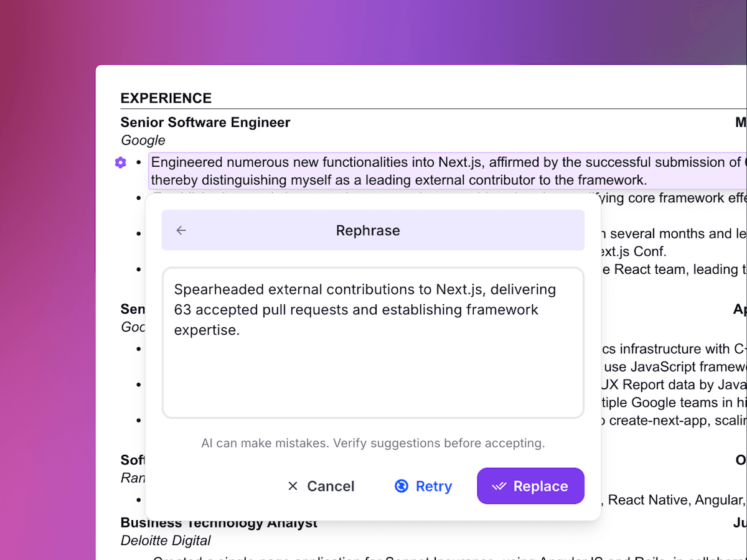The image size is (747, 560).
Task: Click the purple gear icon beside the highlighted bullet
Action: click(x=121, y=162)
